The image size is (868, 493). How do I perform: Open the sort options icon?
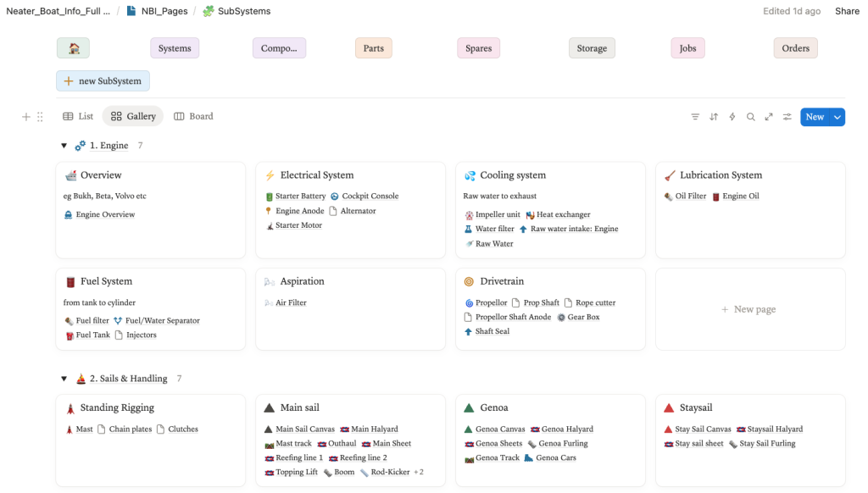(714, 117)
